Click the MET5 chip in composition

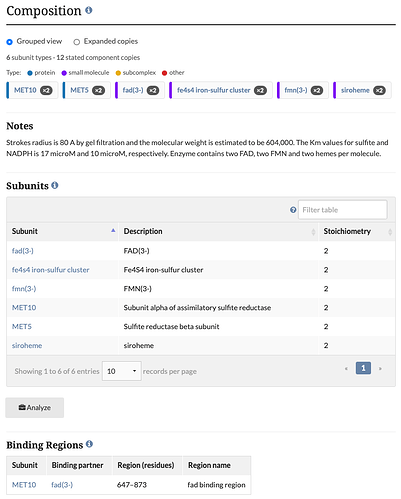point(87,90)
